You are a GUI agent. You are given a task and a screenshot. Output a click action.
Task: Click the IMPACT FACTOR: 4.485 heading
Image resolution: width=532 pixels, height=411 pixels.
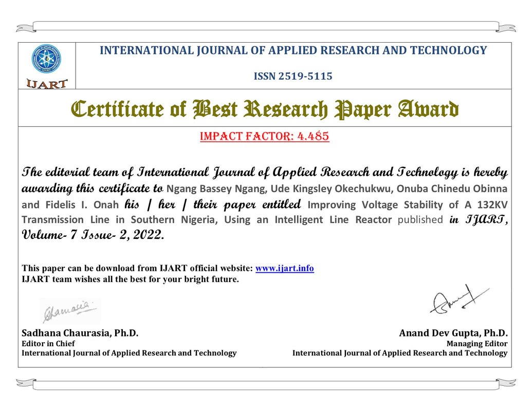(x=265, y=136)
